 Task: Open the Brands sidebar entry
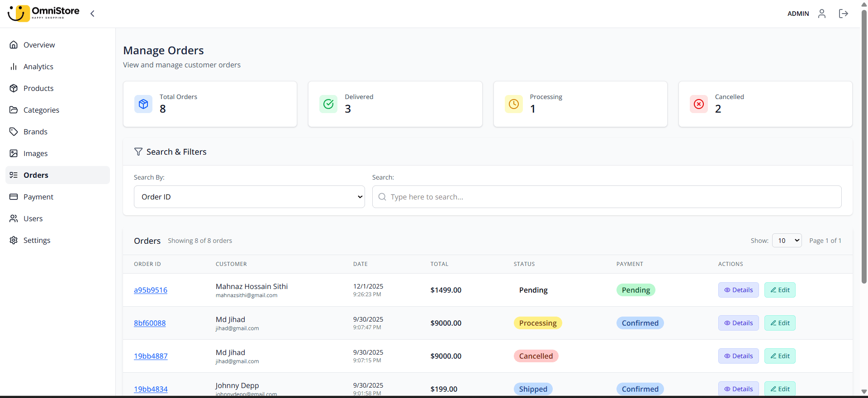tap(57, 132)
